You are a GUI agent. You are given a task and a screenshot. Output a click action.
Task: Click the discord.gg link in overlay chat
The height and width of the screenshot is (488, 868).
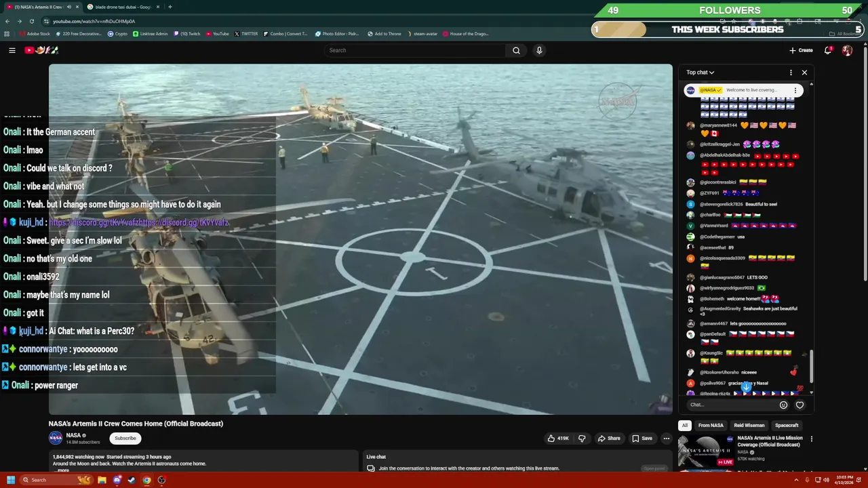(139, 222)
